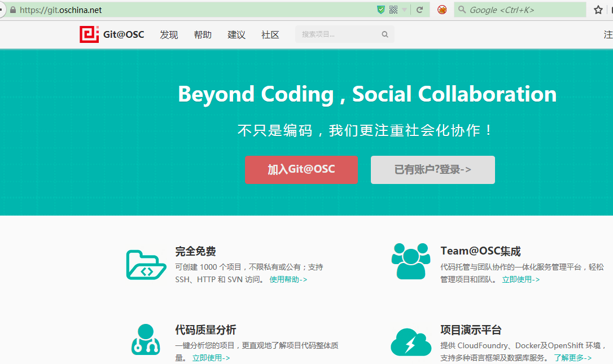Focus the Google search field

pos(520,10)
